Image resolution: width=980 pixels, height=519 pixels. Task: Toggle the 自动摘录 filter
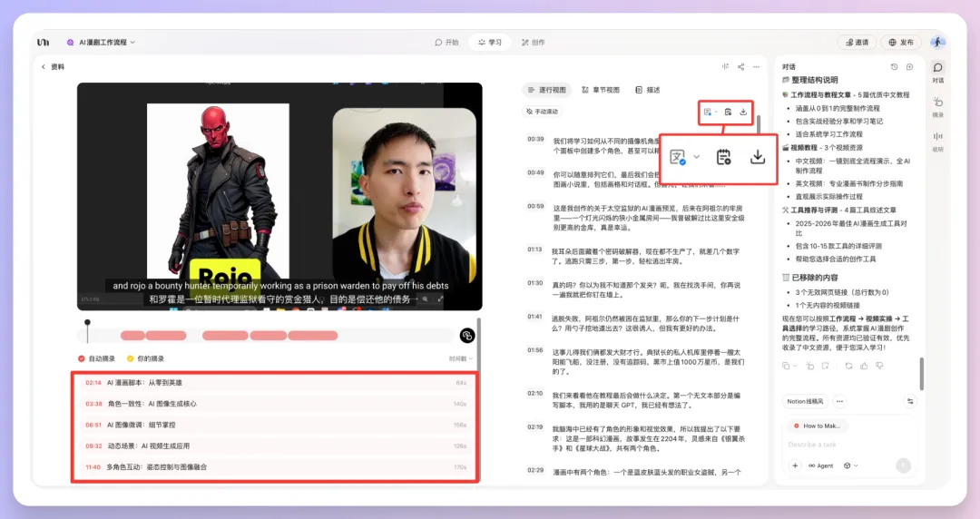[98, 358]
